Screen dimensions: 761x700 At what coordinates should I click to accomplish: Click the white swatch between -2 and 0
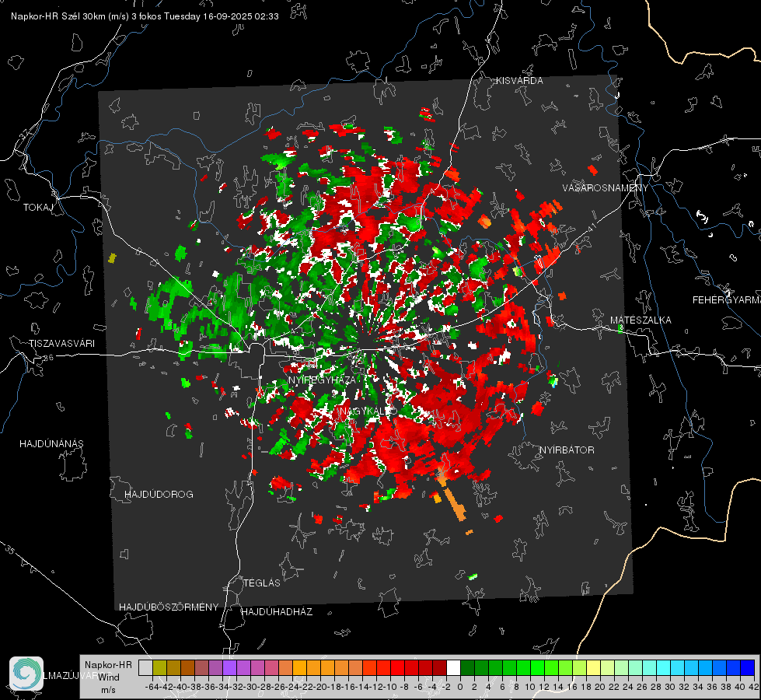(x=453, y=667)
